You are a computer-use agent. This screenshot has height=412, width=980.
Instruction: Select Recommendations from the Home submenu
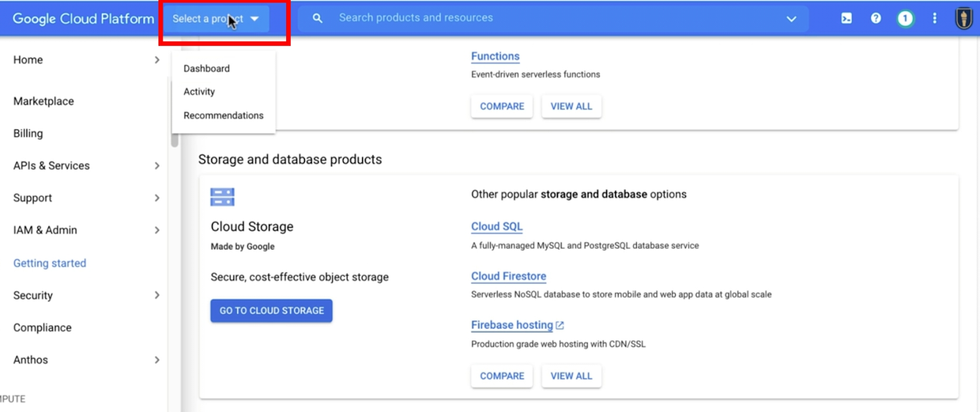pos(224,115)
